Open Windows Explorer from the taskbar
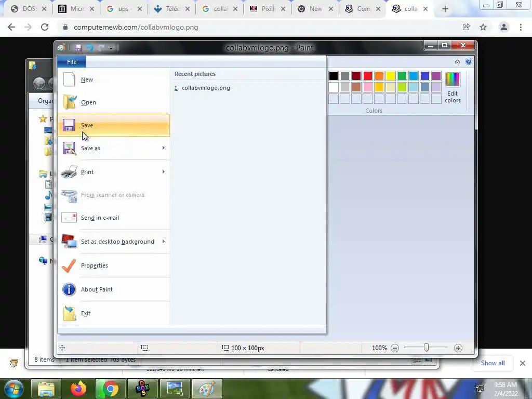This screenshot has width=532, height=399. pos(46,389)
